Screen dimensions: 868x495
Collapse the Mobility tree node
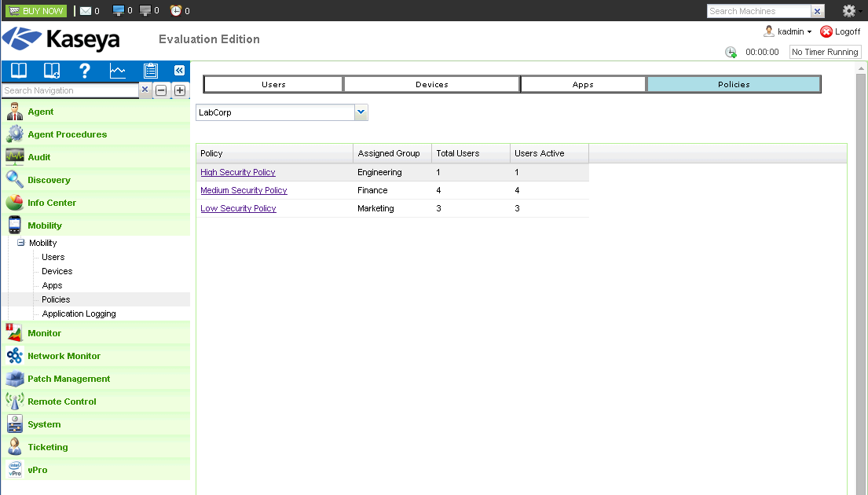coord(21,243)
